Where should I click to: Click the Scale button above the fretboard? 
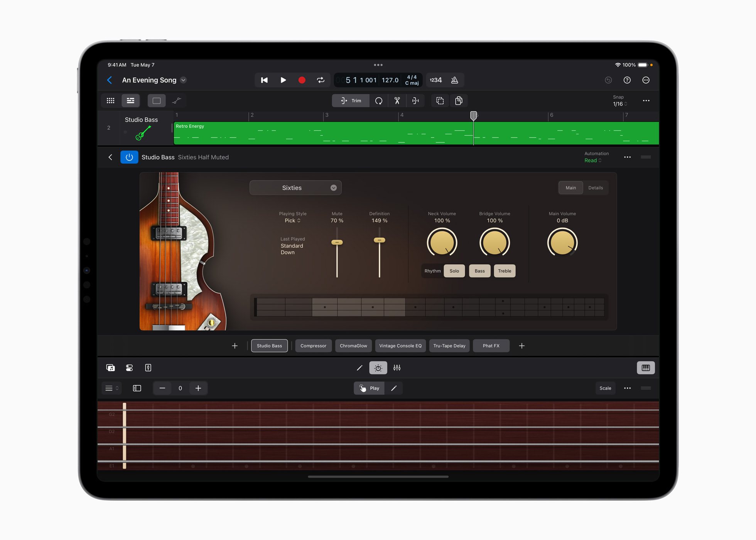[x=605, y=388]
